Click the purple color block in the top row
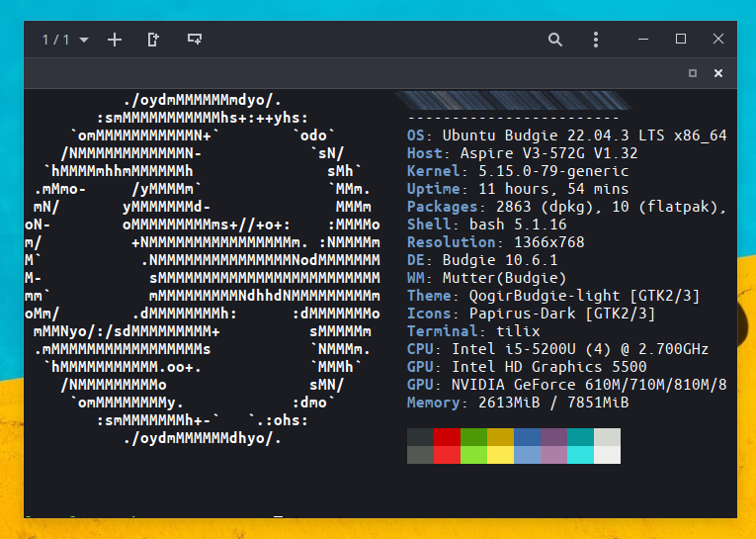Image resolution: width=756 pixels, height=539 pixels. click(x=553, y=437)
